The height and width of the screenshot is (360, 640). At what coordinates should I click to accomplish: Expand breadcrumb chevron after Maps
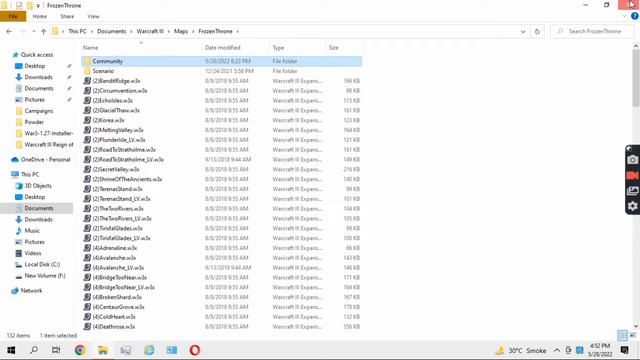coord(193,31)
